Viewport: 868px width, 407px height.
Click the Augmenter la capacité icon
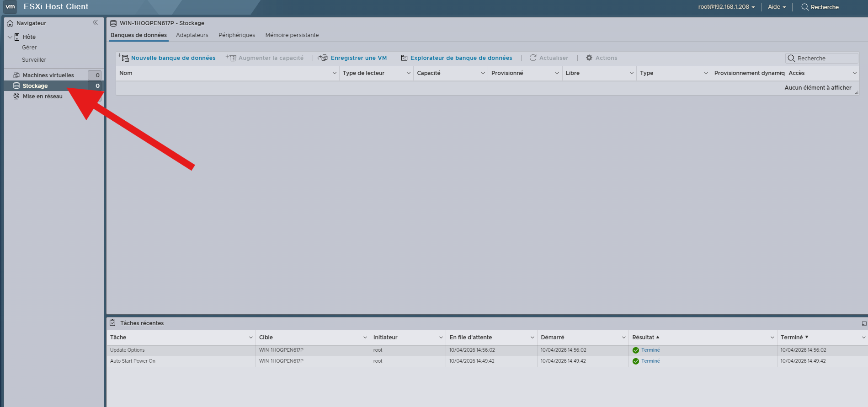point(231,58)
